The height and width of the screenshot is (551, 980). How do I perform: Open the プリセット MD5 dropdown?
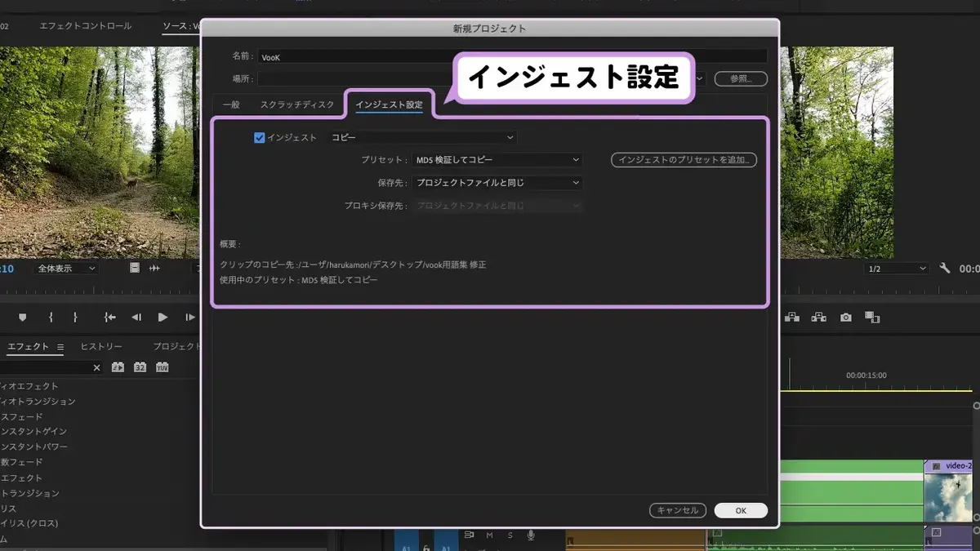coord(497,160)
